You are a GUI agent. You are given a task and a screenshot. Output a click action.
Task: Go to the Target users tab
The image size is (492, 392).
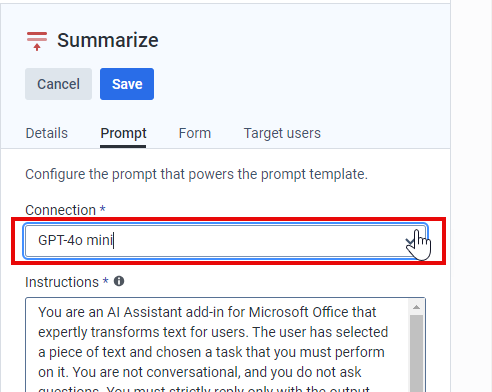pyautogui.click(x=282, y=133)
